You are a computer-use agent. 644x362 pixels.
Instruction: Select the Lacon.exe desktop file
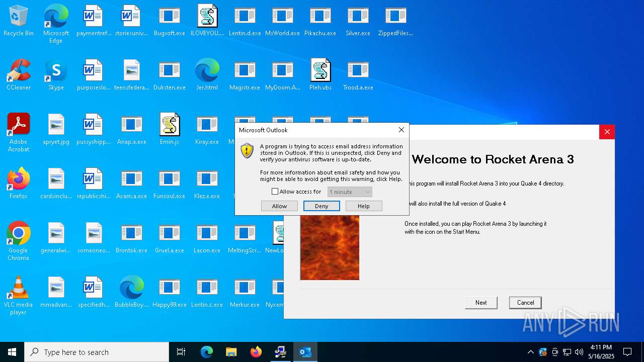coord(207,238)
